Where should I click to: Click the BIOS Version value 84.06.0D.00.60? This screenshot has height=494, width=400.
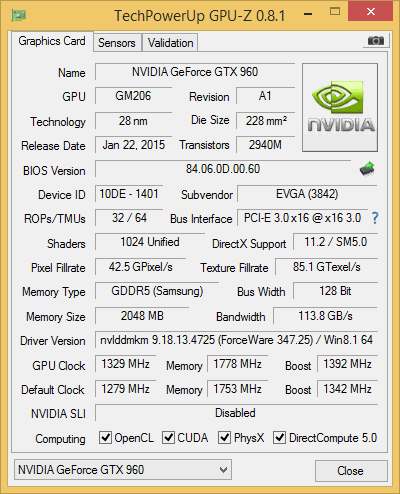pyautogui.click(x=223, y=169)
